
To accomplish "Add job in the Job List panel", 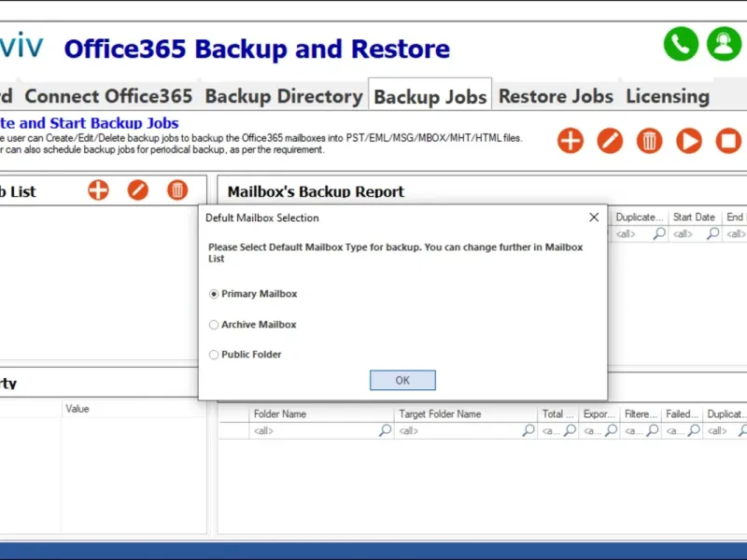I will tap(98, 190).
